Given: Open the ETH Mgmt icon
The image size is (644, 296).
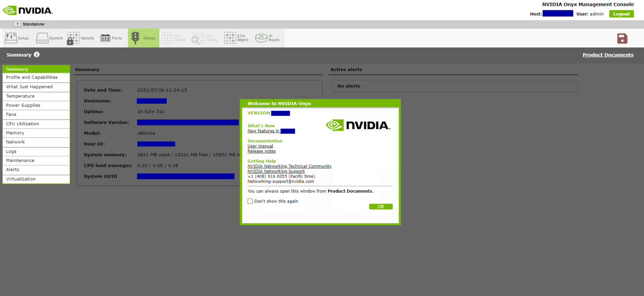Looking at the screenshot, I should click(x=230, y=38).
